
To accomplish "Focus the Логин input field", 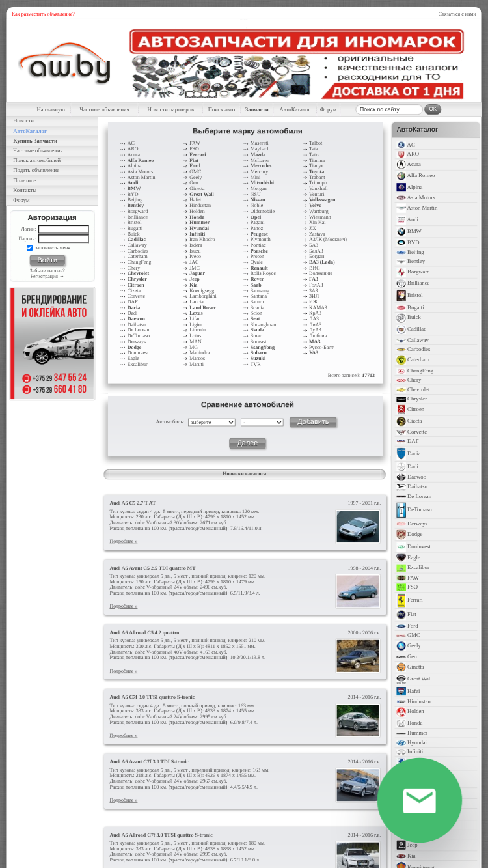I will point(63,229).
